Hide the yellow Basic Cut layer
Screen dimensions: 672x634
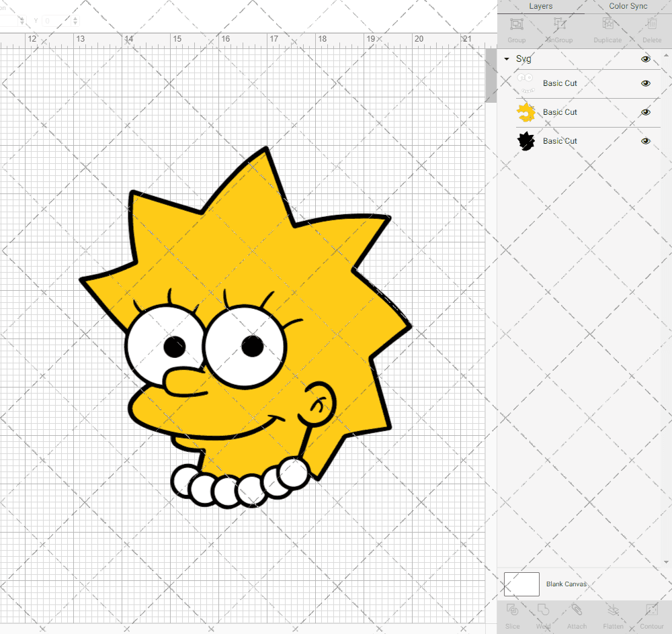point(645,112)
